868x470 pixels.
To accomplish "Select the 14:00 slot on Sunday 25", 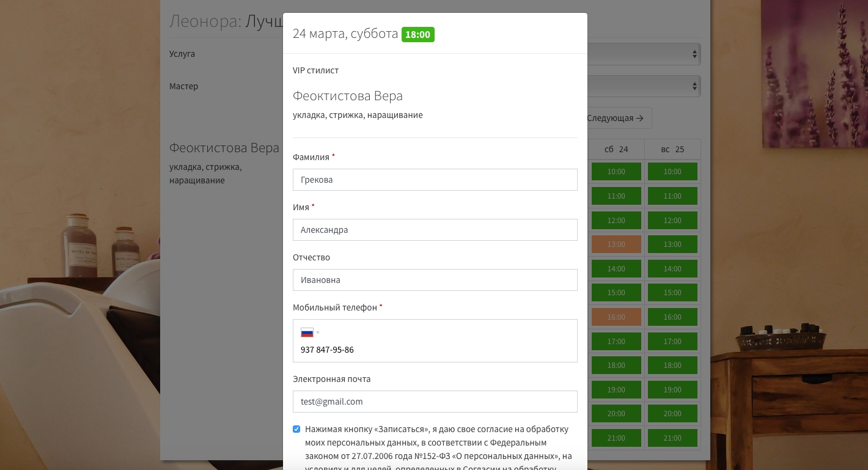I will point(672,269).
